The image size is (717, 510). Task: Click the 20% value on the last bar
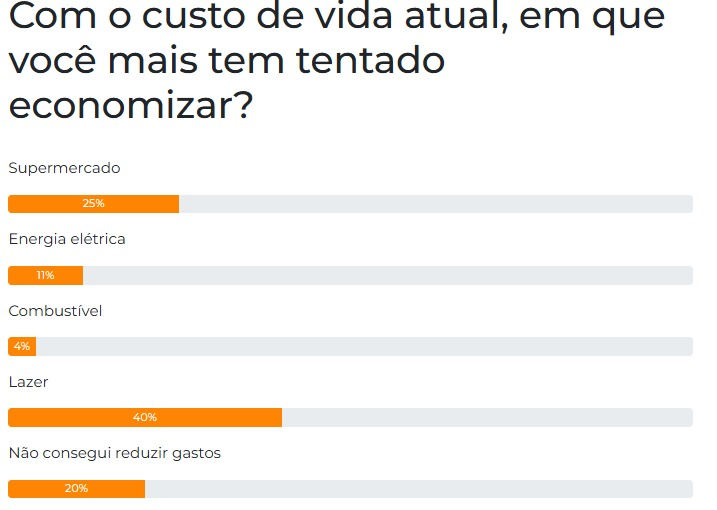tap(76, 489)
